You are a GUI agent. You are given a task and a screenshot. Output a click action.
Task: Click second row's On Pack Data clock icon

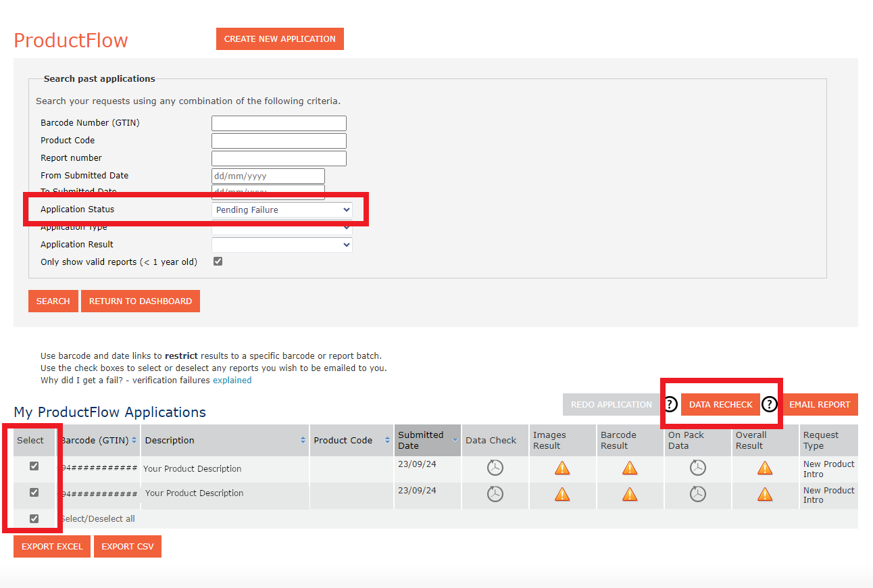(x=698, y=494)
